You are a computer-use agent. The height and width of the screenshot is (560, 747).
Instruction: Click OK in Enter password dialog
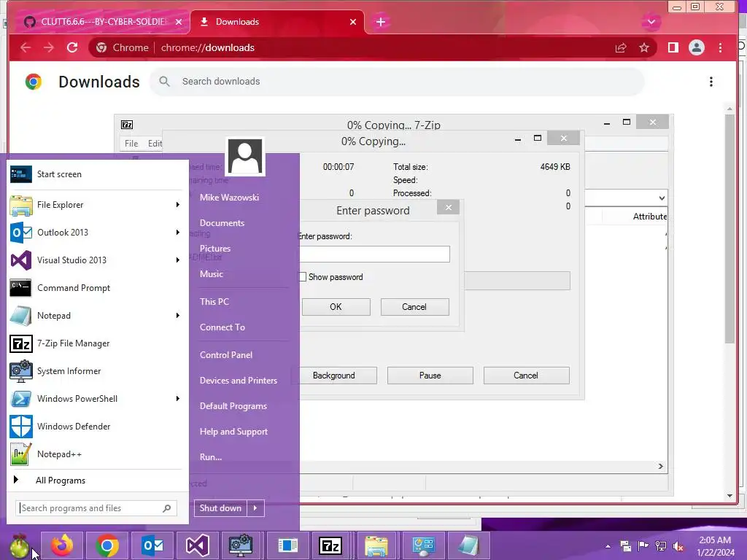point(336,307)
